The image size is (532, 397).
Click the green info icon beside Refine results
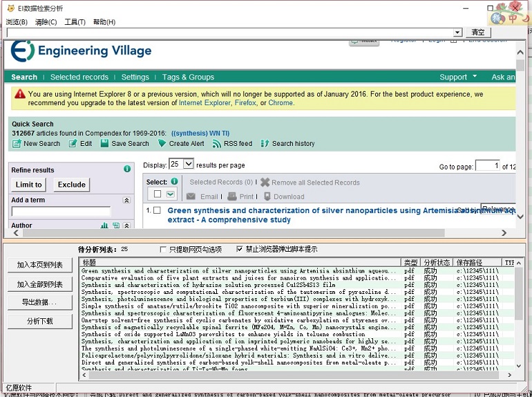coord(127,169)
